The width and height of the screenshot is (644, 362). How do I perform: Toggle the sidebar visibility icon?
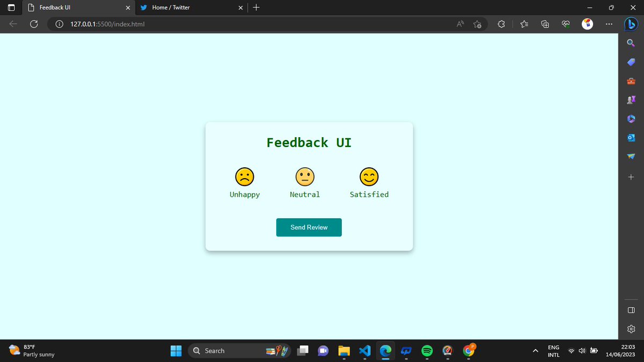631,310
